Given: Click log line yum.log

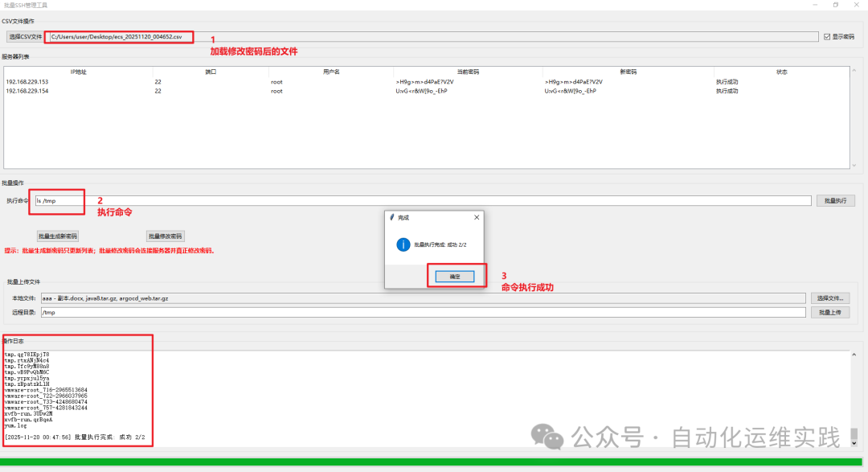Looking at the screenshot, I should [15, 425].
